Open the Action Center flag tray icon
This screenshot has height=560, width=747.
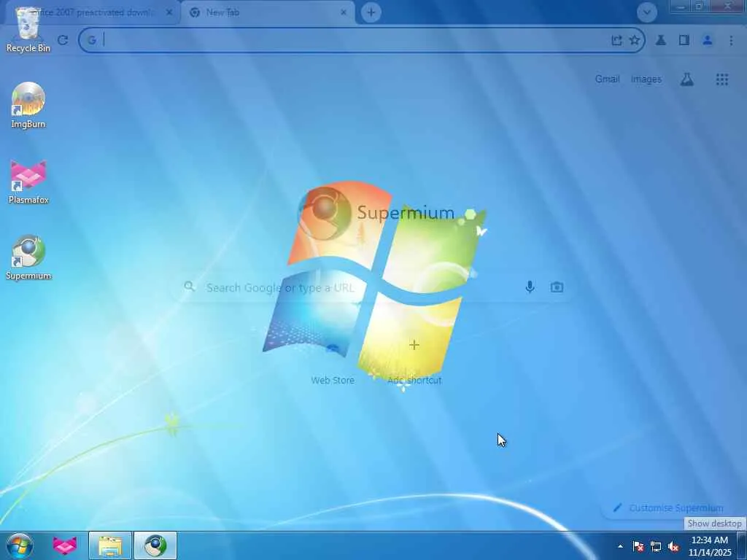click(638, 546)
